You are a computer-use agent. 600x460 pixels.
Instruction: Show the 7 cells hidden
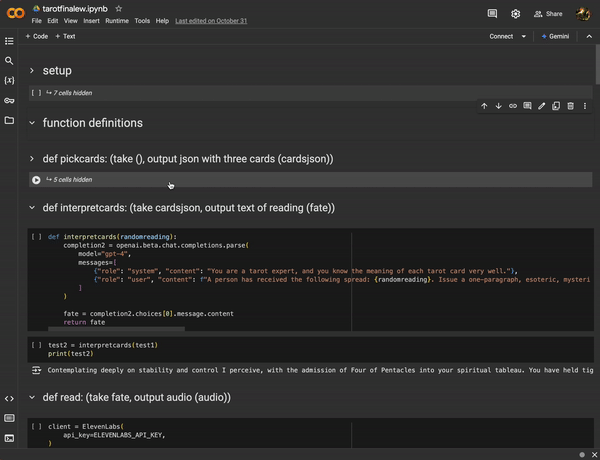(69, 93)
